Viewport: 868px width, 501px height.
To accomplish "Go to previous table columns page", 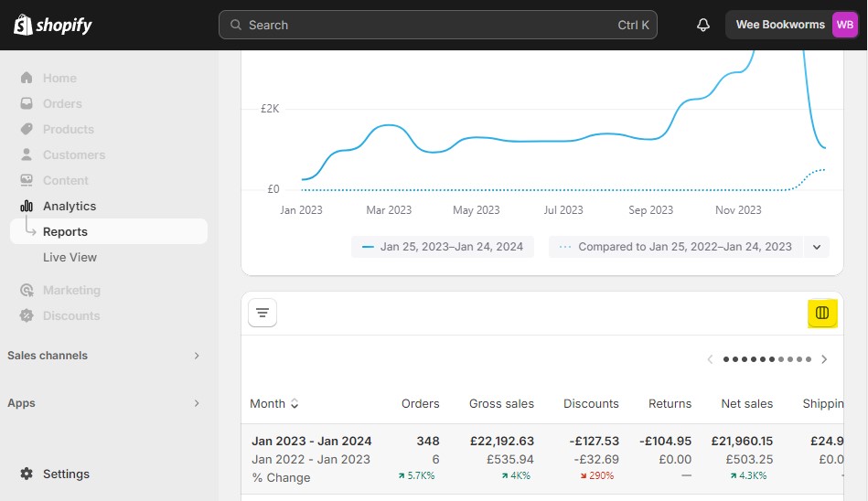I will (710, 359).
